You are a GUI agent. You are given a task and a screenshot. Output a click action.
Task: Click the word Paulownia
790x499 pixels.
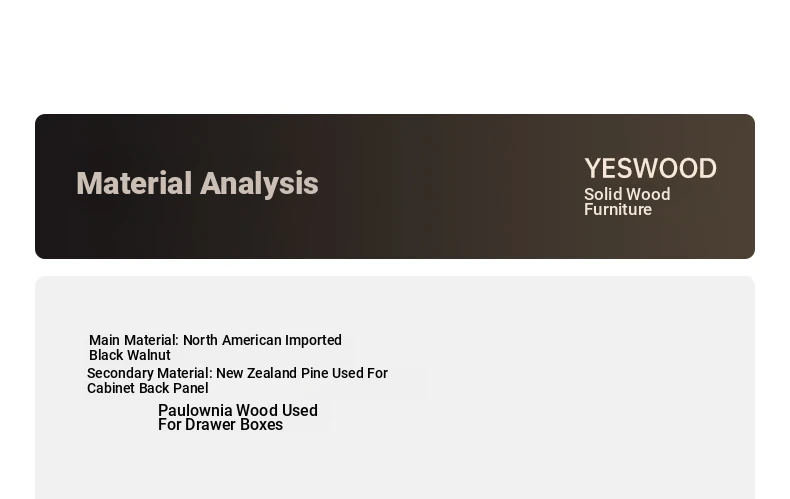tap(195, 410)
